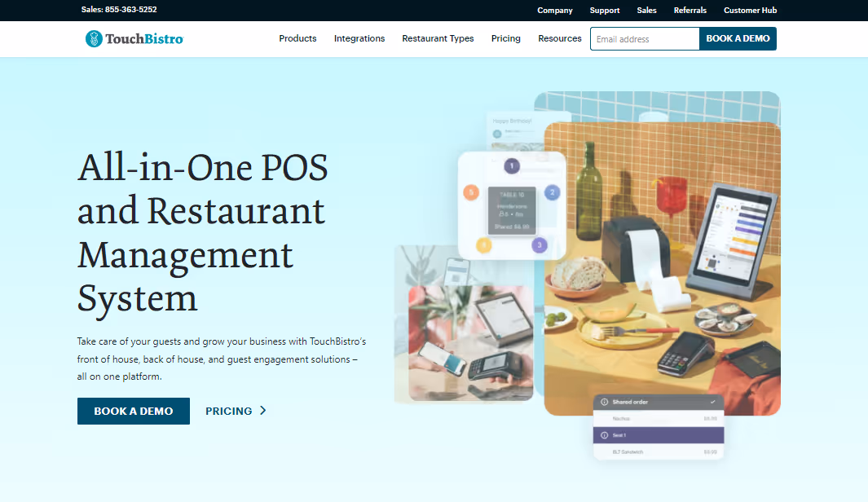The height and width of the screenshot is (502, 868).
Task: Open the Resources menu
Action: pos(560,39)
